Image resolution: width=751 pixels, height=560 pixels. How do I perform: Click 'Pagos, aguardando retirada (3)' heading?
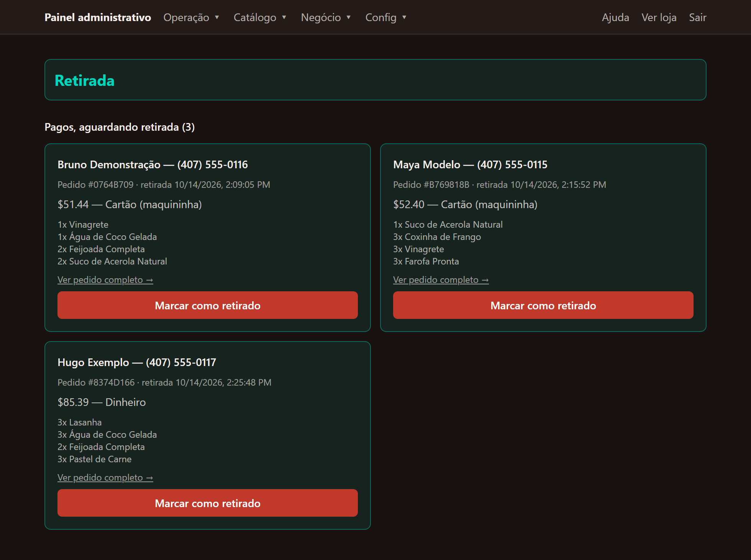pos(120,127)
